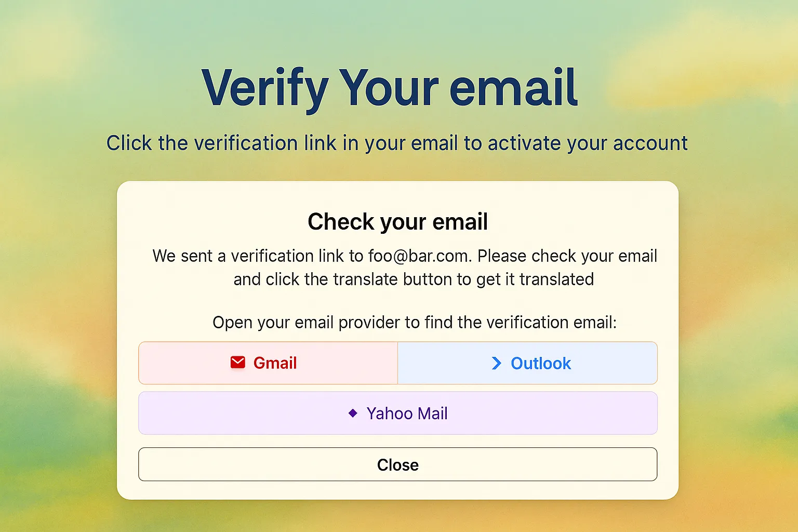
Task: Click the blue "Outlook" text label
Action: (x=541, y=363)
